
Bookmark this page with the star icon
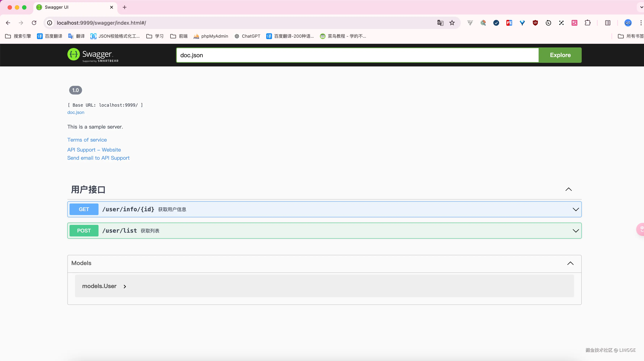click(x=452, y=23)
